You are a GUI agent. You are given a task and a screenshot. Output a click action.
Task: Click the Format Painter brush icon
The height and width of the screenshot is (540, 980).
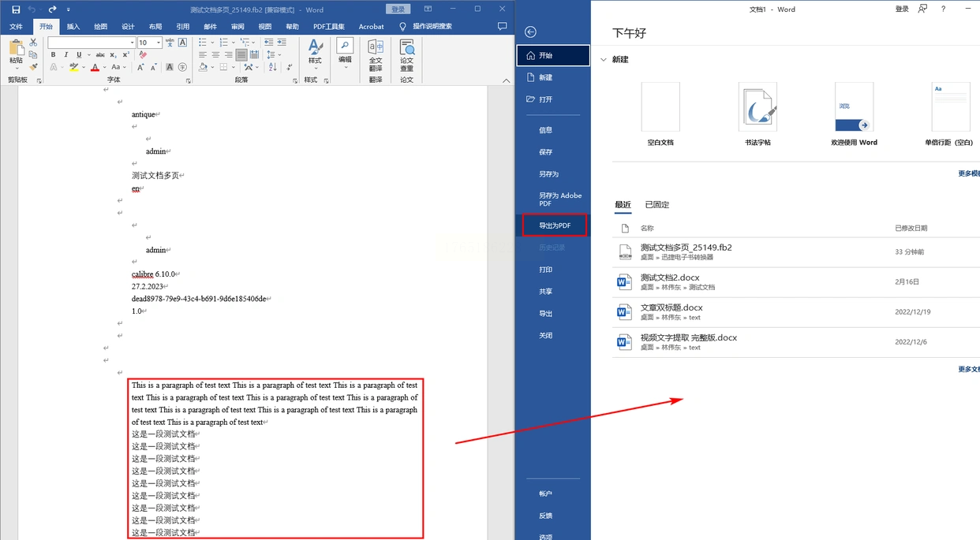[x=33, y=67]
